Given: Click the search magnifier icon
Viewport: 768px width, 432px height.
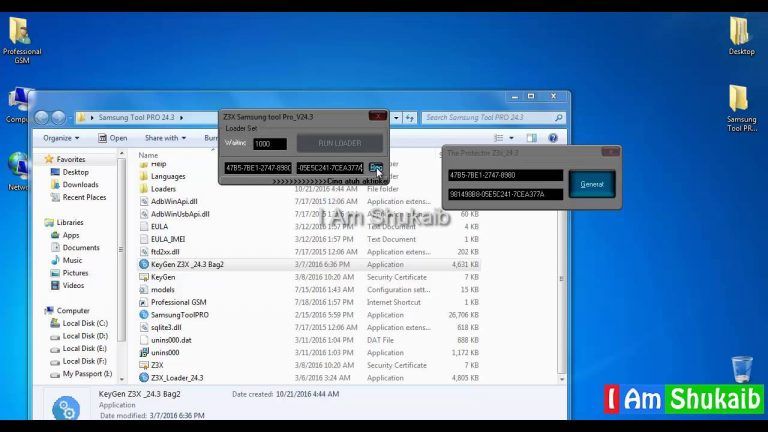Looking at the screenshot, I should [558, 118].
